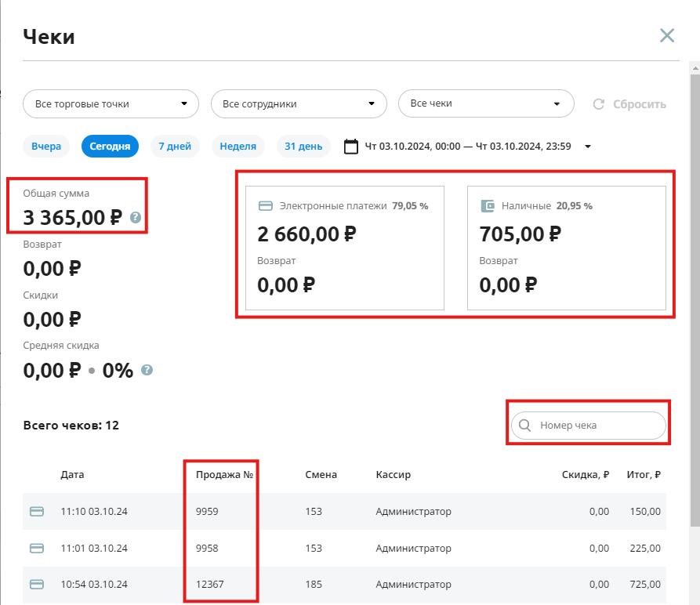Click the 79,05 % electronic payments share
Image resolution: width=700 pixels, height=605 pixels.
(x=410, y=205)
